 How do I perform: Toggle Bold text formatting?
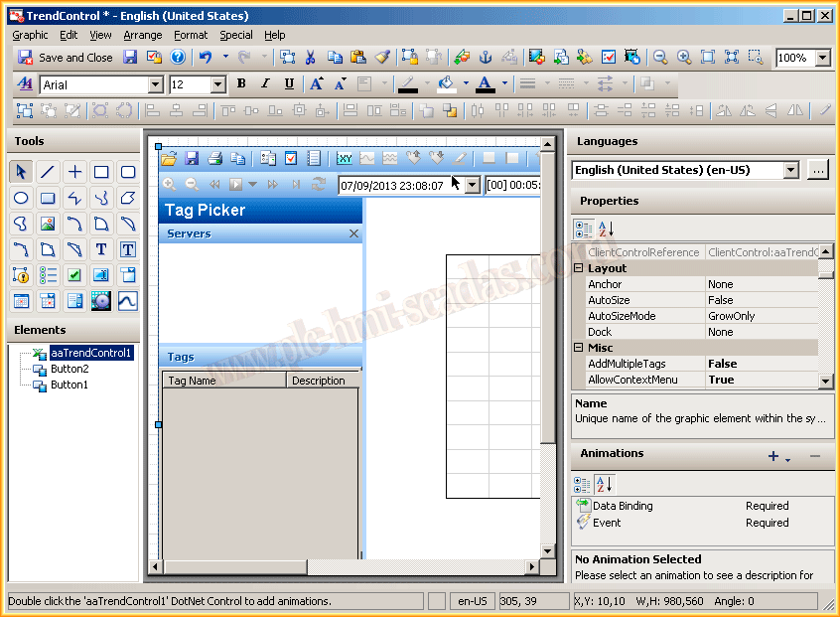coord(241,84)
